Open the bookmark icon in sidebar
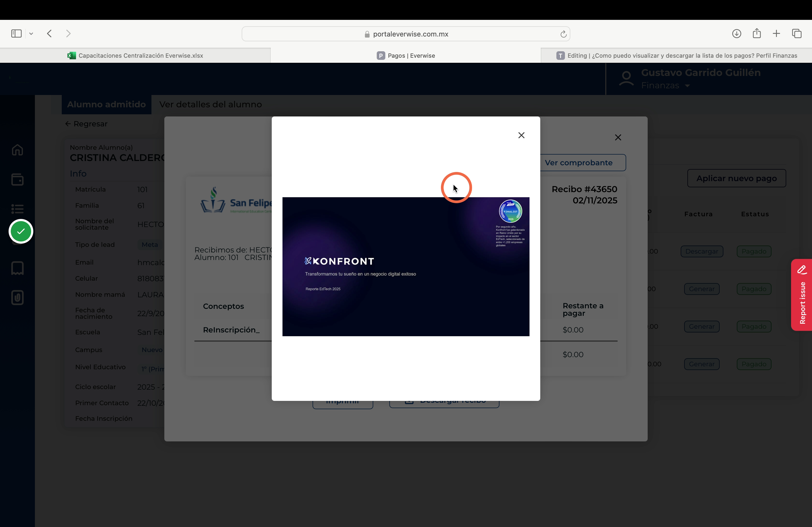The image size is (812, 527). [x=17, y=268]
